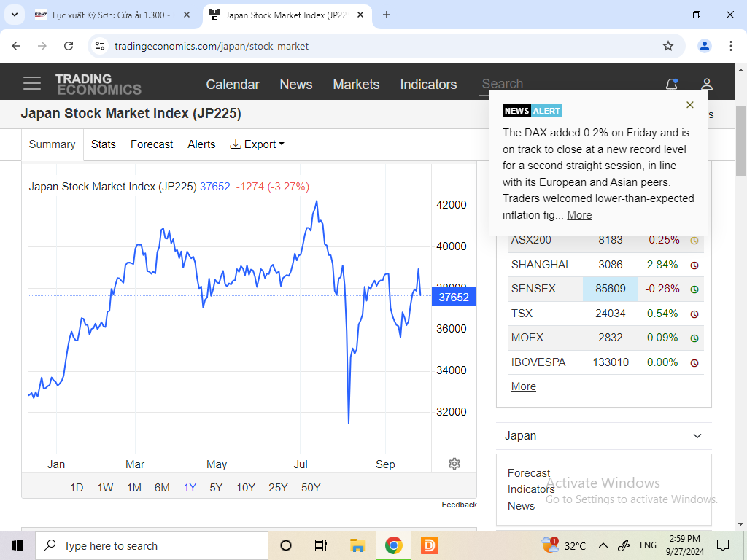Click the clock icon beside MOEX
This screenshot has width=747, height=560.
point(694,338)
